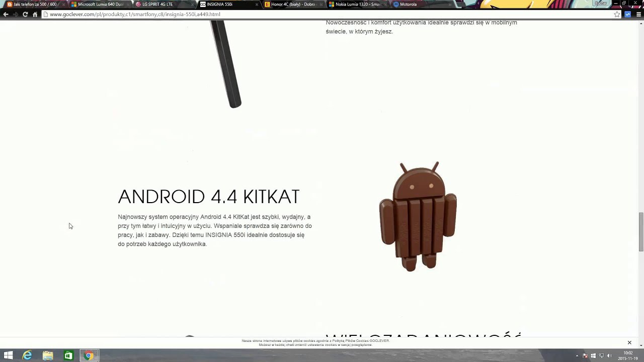Image resolution: width=644 pixels, height=362 pixels.
Task: Go back to the previous page
Action: coord(6,15)
